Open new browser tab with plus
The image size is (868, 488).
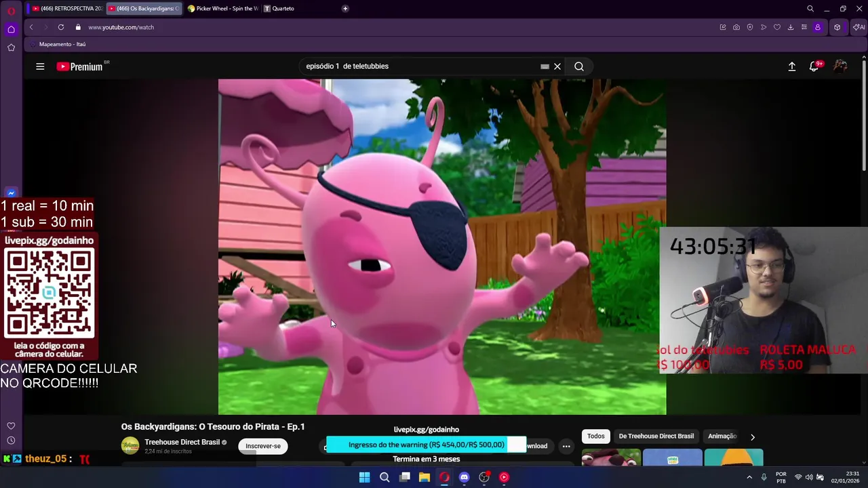click(345, 8)
